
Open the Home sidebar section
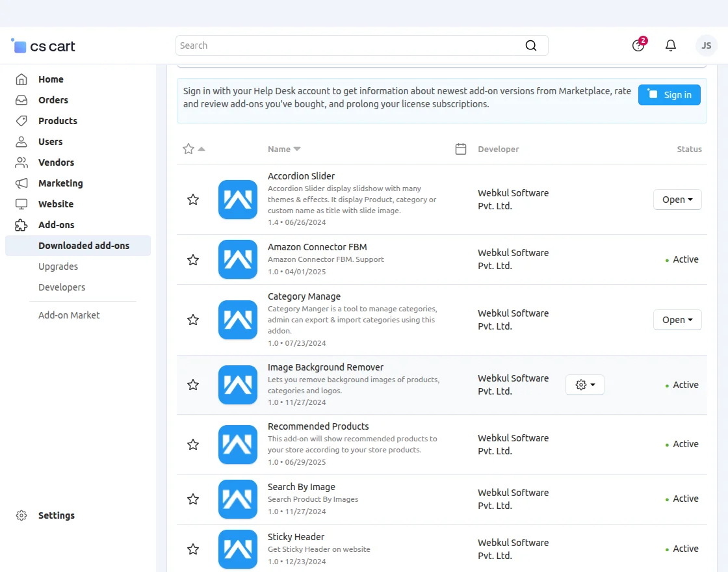[52, 79]
